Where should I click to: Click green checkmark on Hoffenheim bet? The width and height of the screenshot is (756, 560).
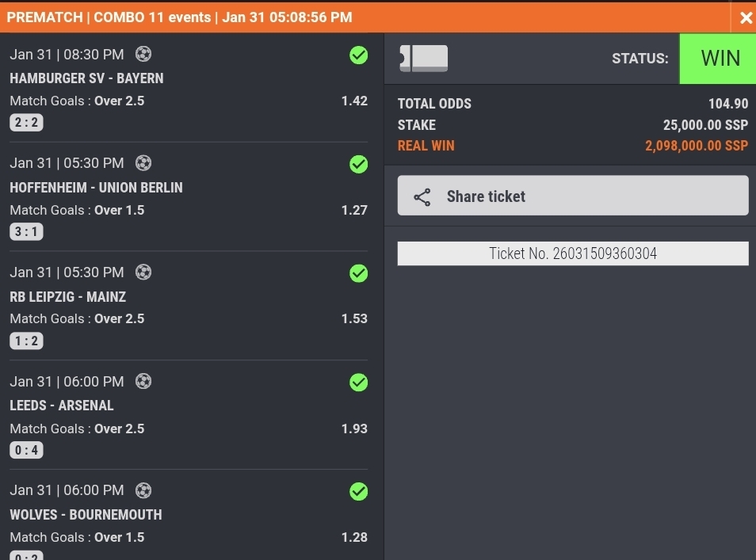[x=359, y=164]
